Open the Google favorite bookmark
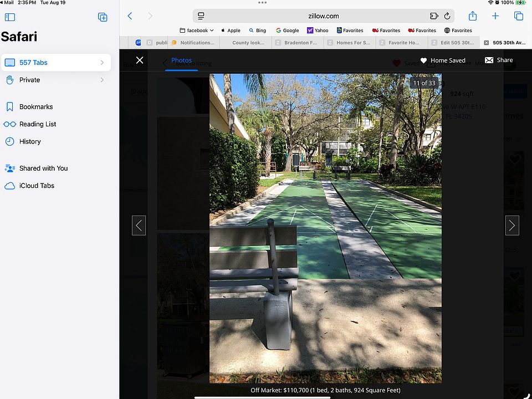This screenshot has height=399, width=532. pos(288,30)
